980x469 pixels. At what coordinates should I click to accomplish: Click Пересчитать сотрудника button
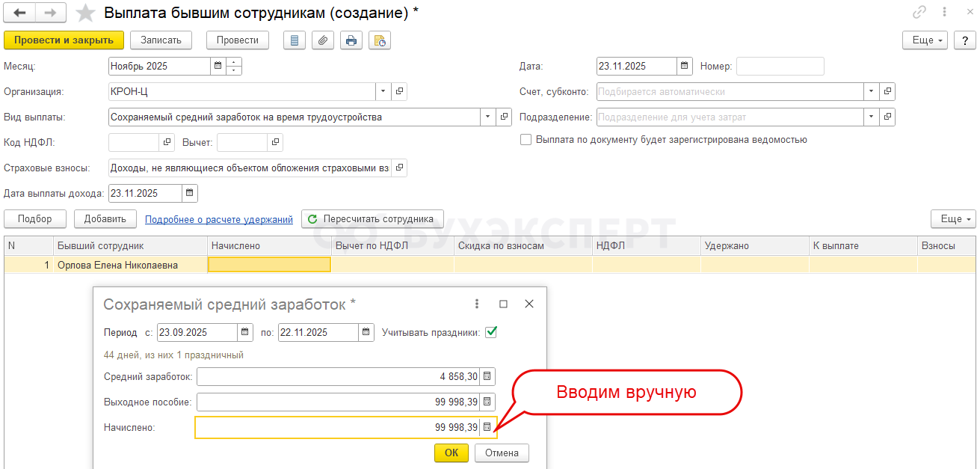coord(372,219)
